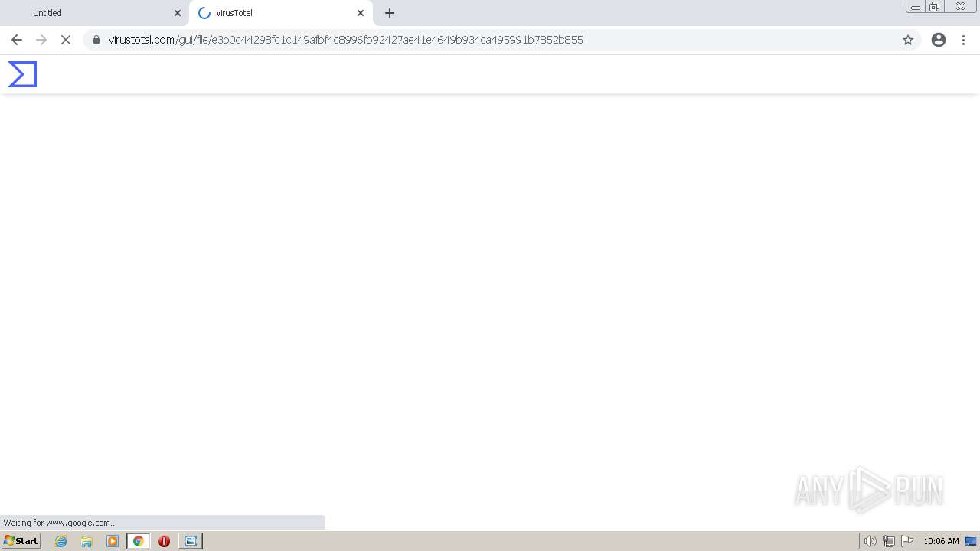The width and height of the screenshot is (980, 551).
Task: Click the forward navigation arrow
Action: 41,40
